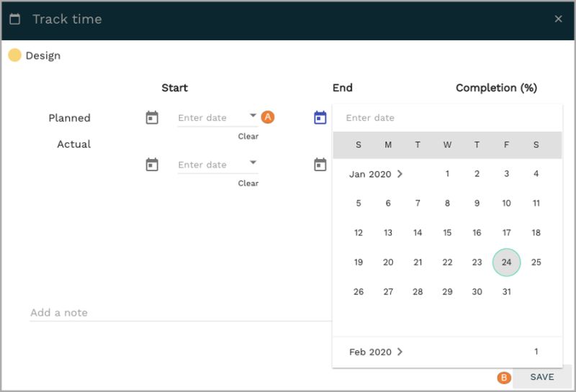576x392 pixels.
Task: Expand the Planned start date dropdown arrow
Action: click(253, 115)
